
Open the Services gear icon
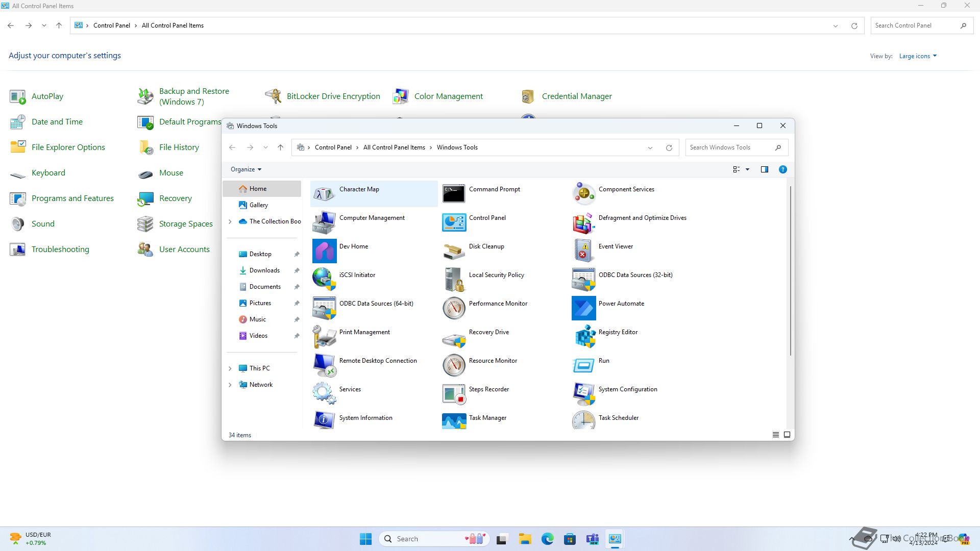(324, 394)
